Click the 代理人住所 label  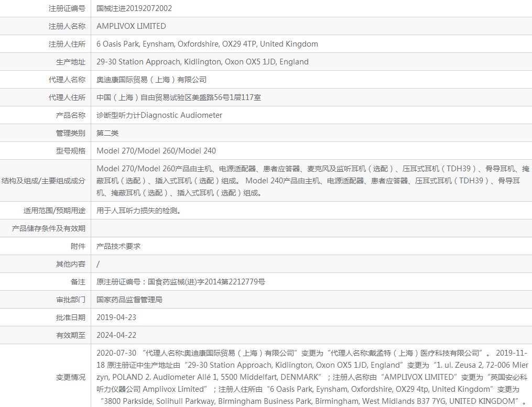pos(67,97)
